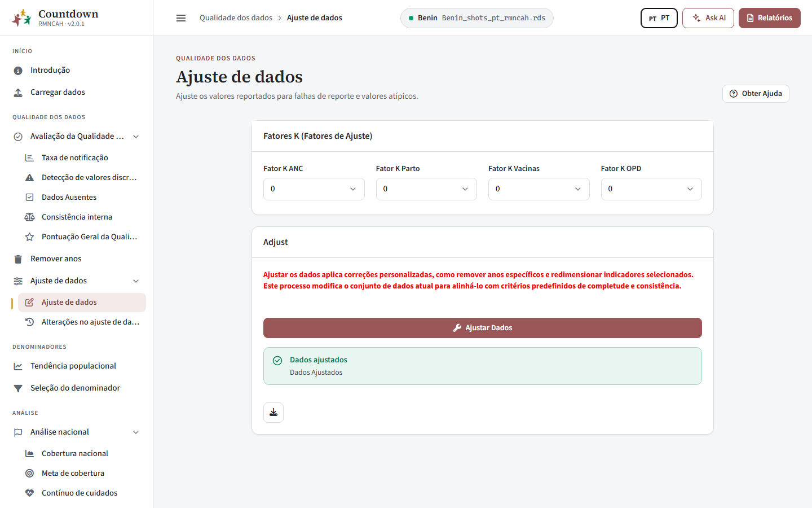Toggle the PT language switch
This screenshot has height=508, width=812.
coord(659,18)
